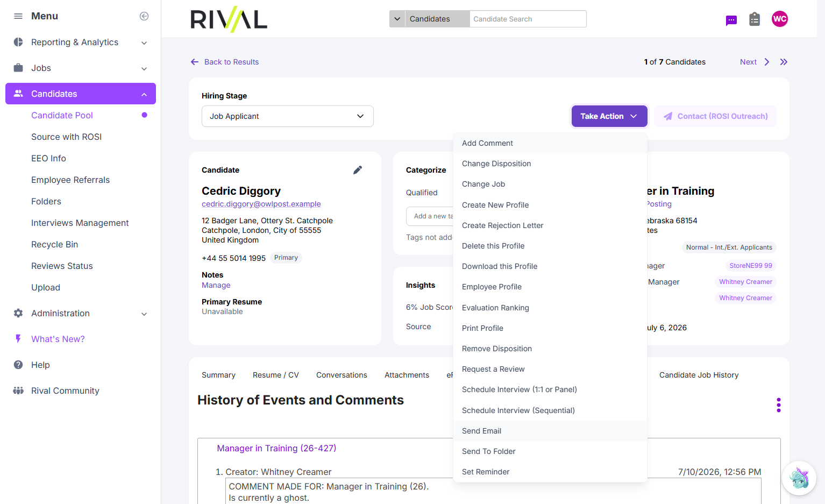Open the WC user avatar menu

[780, 19]
